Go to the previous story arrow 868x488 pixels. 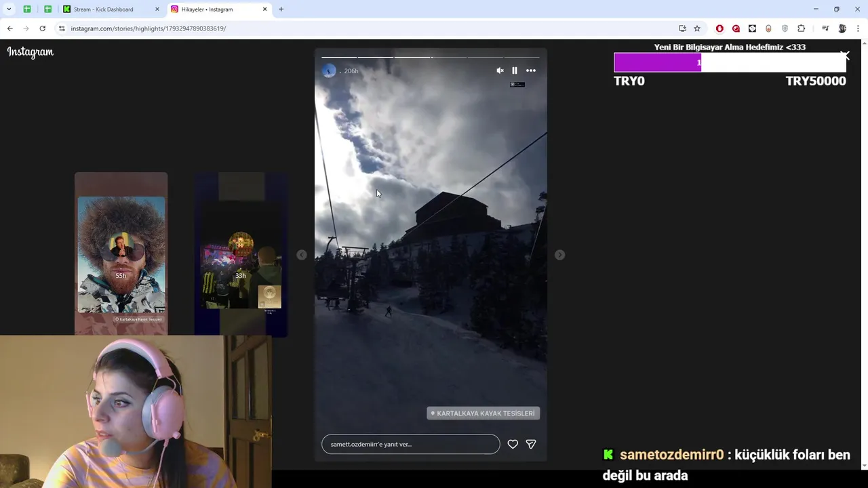(302, 255)
